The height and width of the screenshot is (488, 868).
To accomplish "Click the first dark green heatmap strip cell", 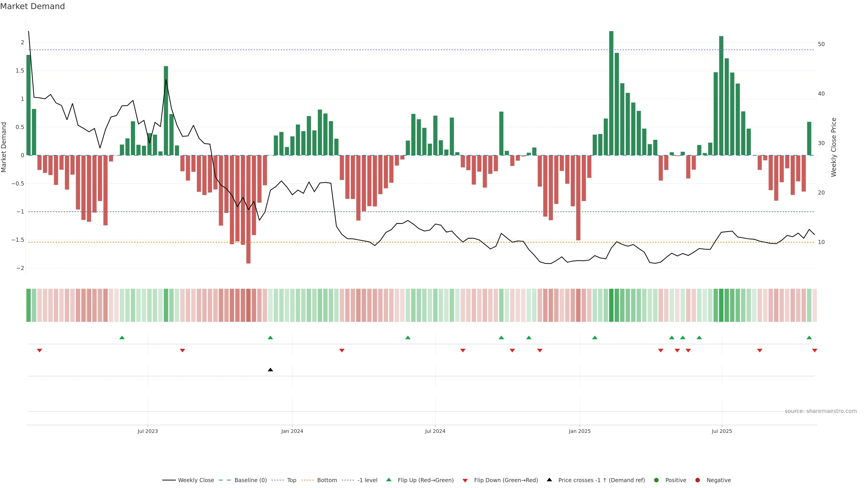I will click(29, 305).
